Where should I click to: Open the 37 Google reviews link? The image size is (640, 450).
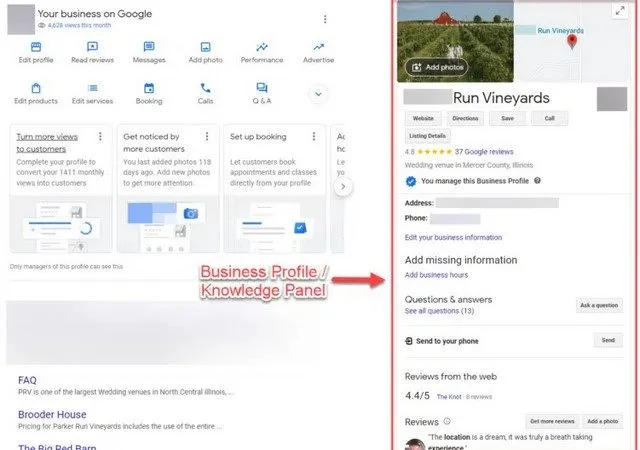[484, 152]
